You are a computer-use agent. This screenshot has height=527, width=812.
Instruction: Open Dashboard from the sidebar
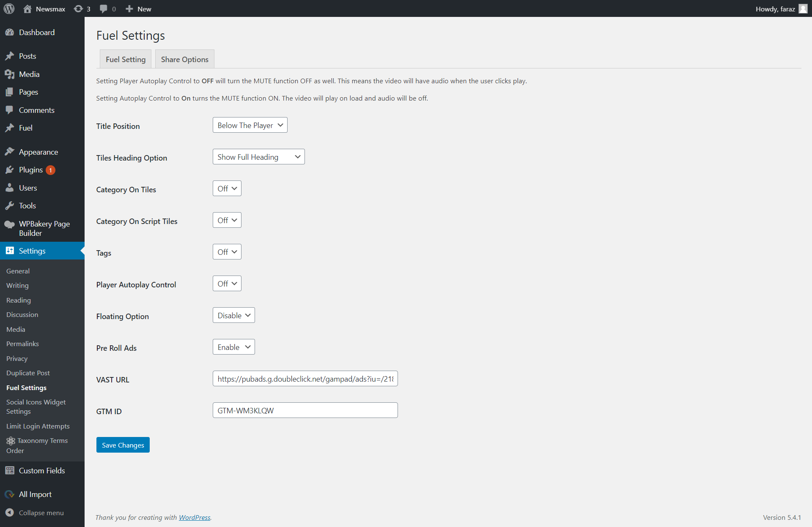(x=36, y=33)
